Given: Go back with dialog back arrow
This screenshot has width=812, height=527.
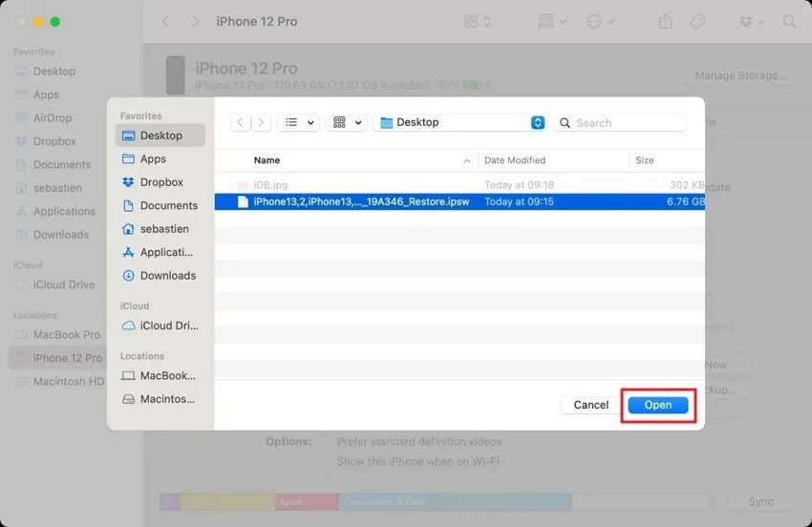Looking at the screenshot, I should [x=241, y=123].
